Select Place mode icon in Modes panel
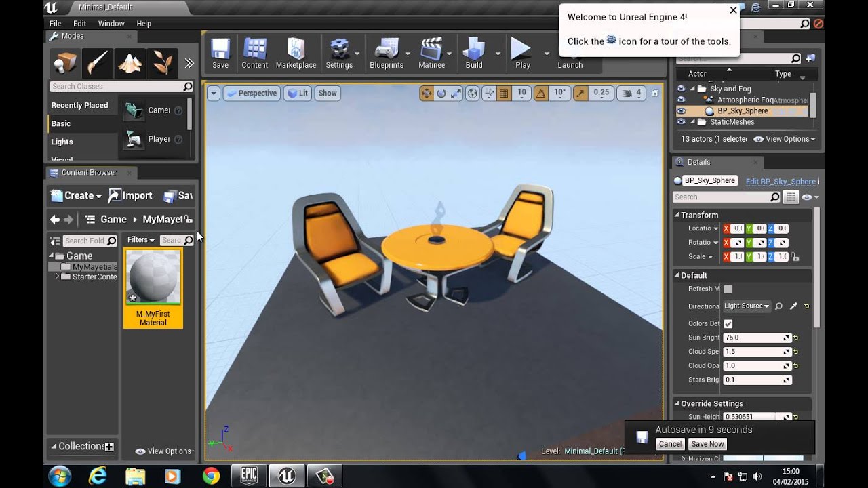Image resolution: width=868 pixels, height=488 pixels. tap(66, 63)
